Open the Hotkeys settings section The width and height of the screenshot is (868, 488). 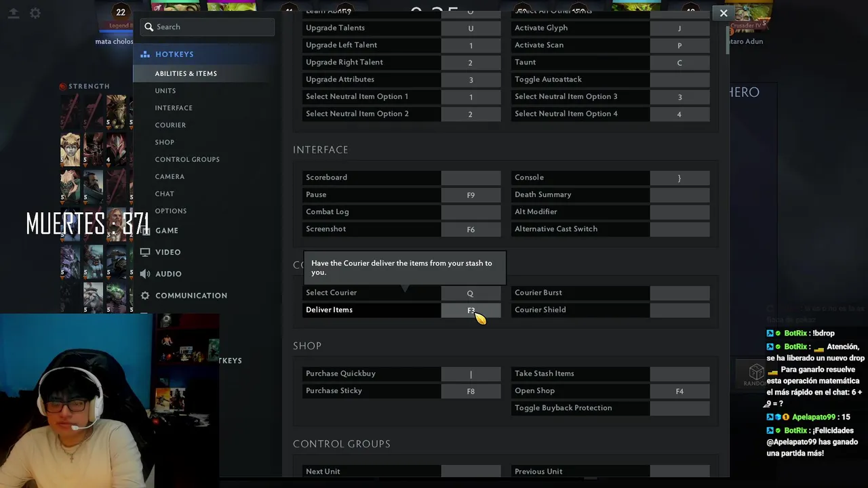(174, 54)
